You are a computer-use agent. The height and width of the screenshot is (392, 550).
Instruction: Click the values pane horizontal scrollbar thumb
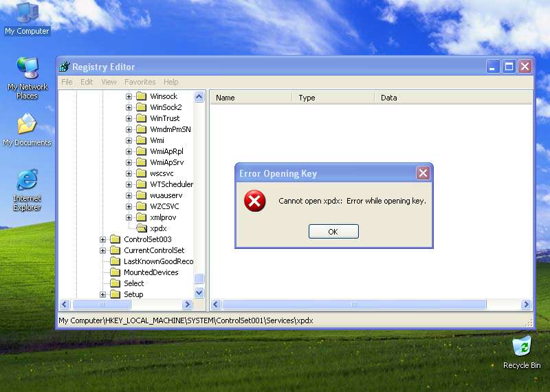coord(354,304)
